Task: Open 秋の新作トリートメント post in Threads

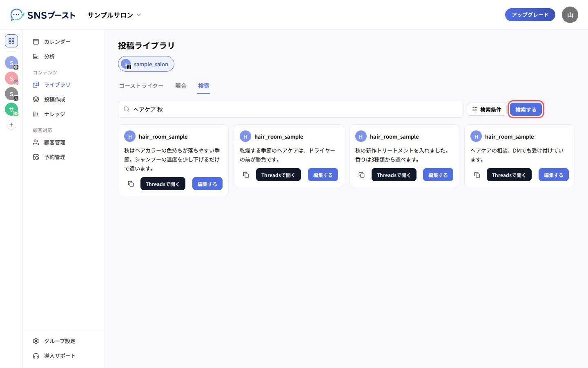Action: (394, 175)
